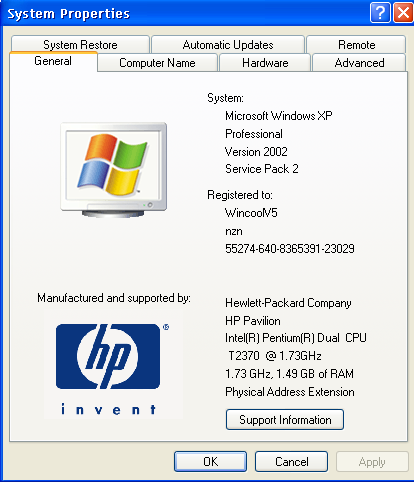This screenshot has height=482, width=414.
Task: Open the Hardware tab
Action: [x=265, y=63]
